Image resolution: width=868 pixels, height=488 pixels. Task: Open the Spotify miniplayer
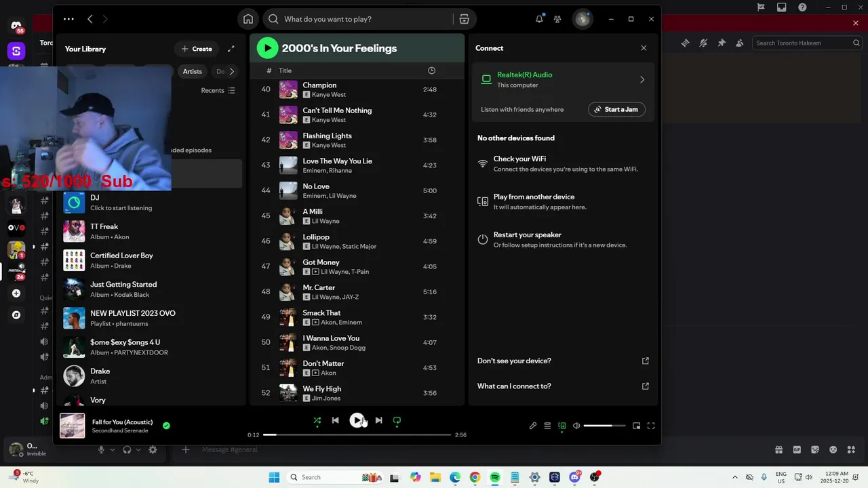click(636, 426)
